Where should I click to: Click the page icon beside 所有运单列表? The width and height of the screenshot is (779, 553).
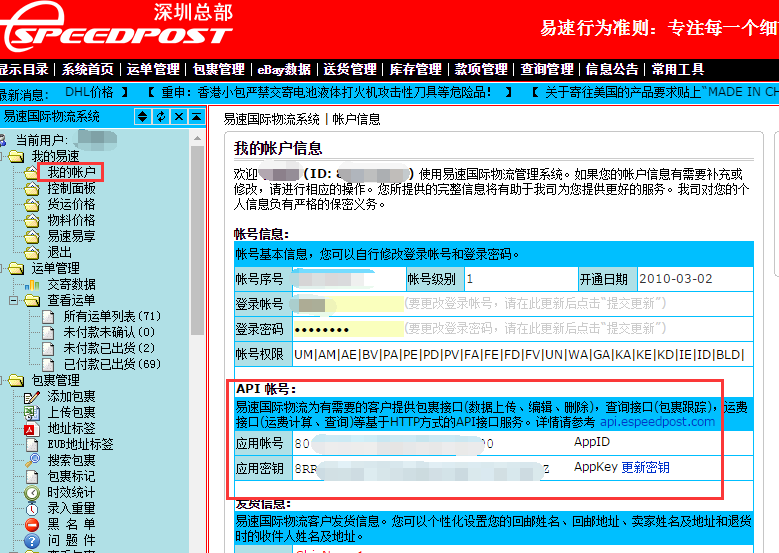48,316
